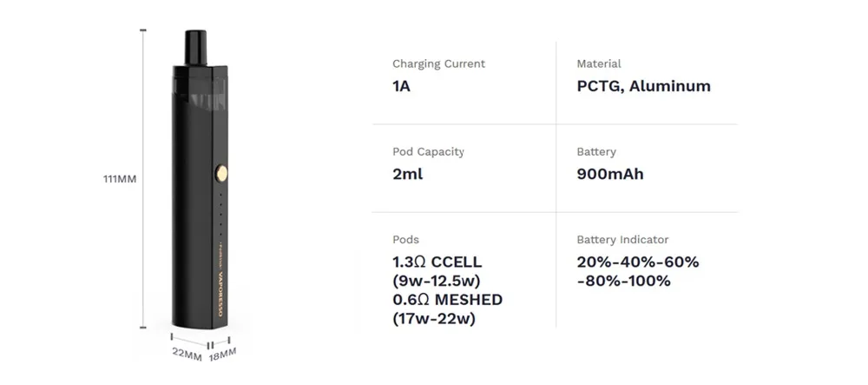Select the 1A charging value

click(x=401, y=86)
